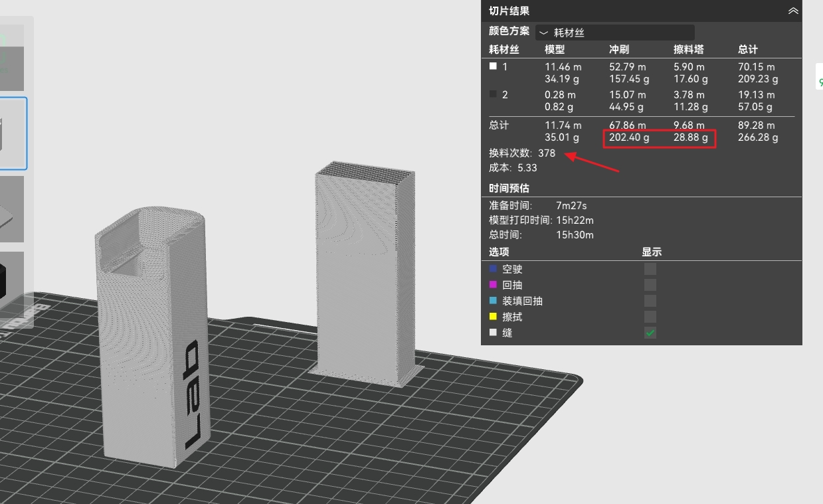Check the 装填回抽 display checkbox
Screen dimensions: 823x504
coord(650,301)
